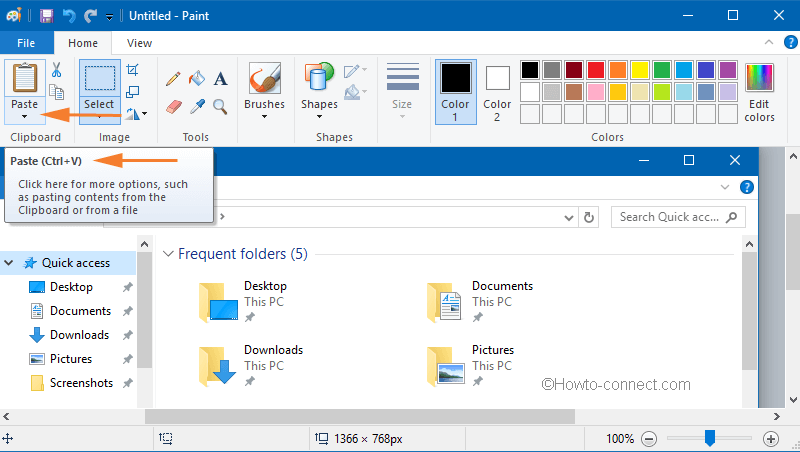The image size is (800, 452).
Task: Collapse the Quick access tree node
Action: point(9,263)
